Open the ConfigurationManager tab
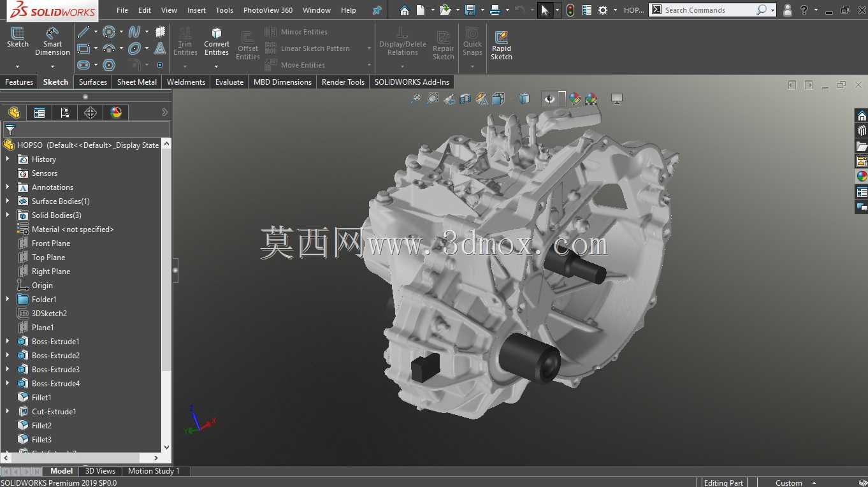 (x=65, y=113)
